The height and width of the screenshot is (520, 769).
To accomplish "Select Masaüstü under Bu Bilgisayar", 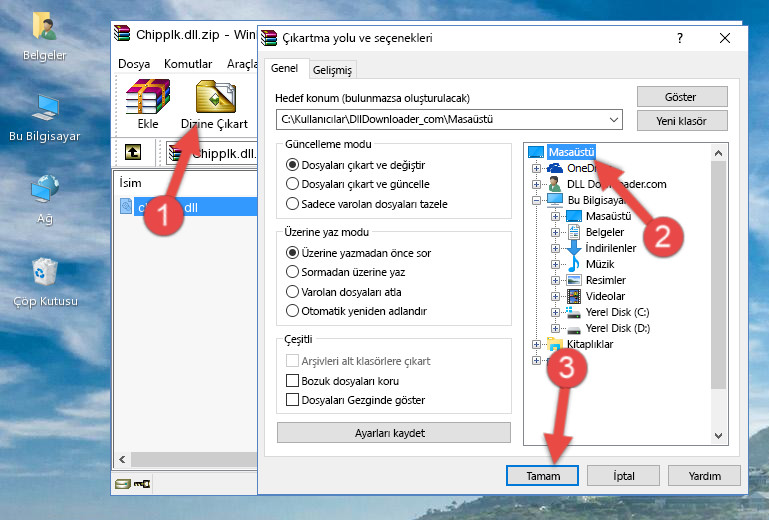I will coord(608,216).
